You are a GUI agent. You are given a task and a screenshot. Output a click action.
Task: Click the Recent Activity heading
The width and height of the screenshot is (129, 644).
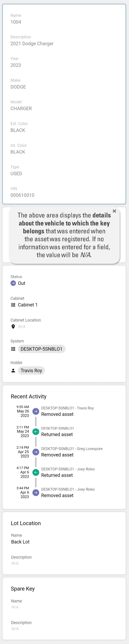point(29,396)
